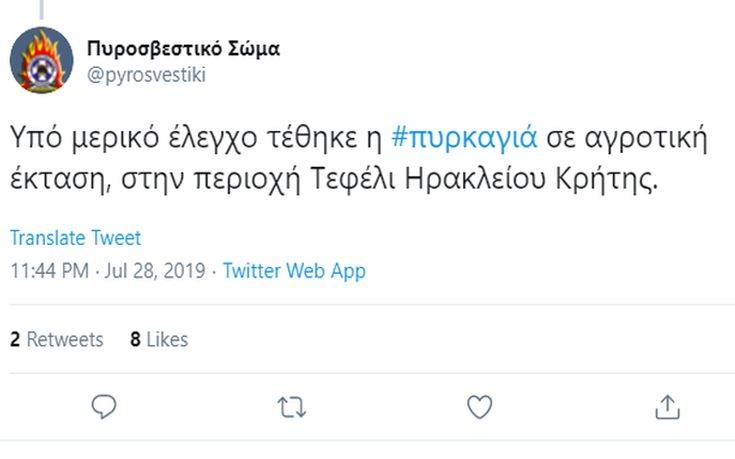Open the share tweet icon
This screenshot has width=735, height=459.
(x=667, y=406)
